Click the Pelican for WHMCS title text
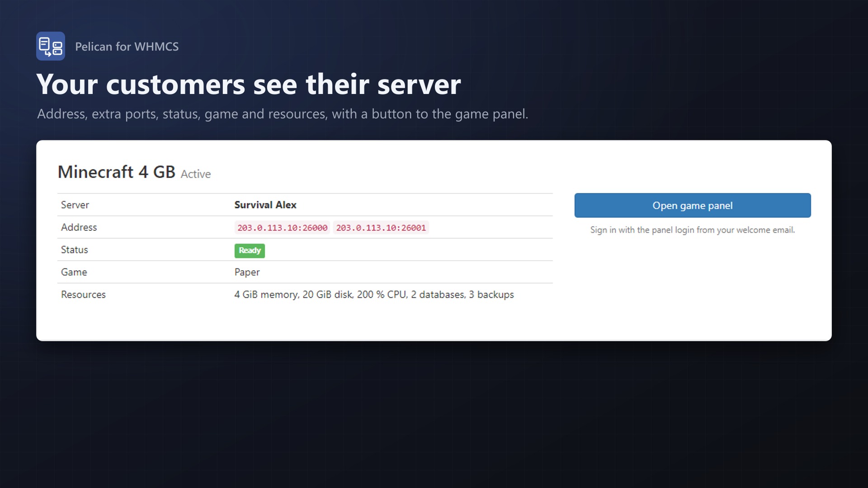The image size is (868, 488). [127, 47]
